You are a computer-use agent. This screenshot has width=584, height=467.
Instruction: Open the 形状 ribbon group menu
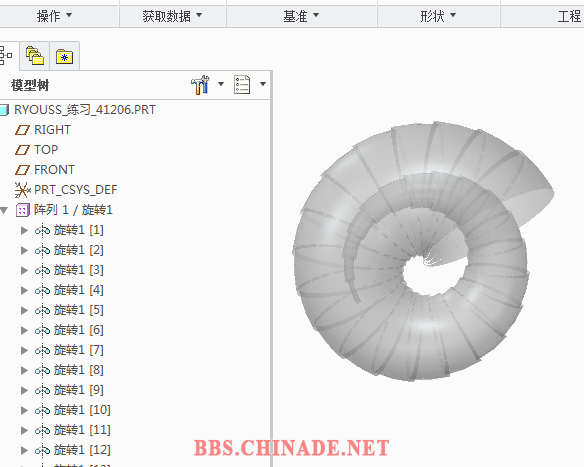(x=438, y=16)
